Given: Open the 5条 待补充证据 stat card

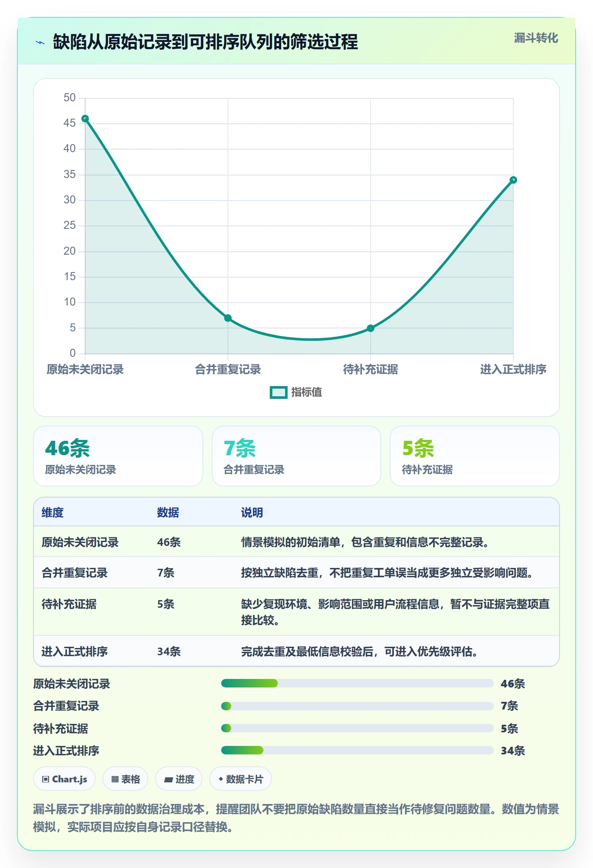Looking at the screenshot, I should coord(475,456).
